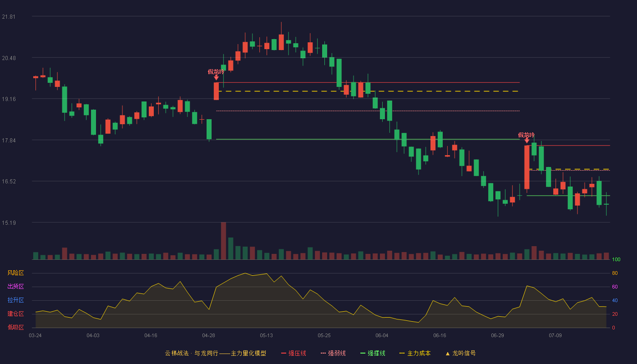Toggle the 主力成本 legend entry
637x364 pixels.
coord(415,353)
